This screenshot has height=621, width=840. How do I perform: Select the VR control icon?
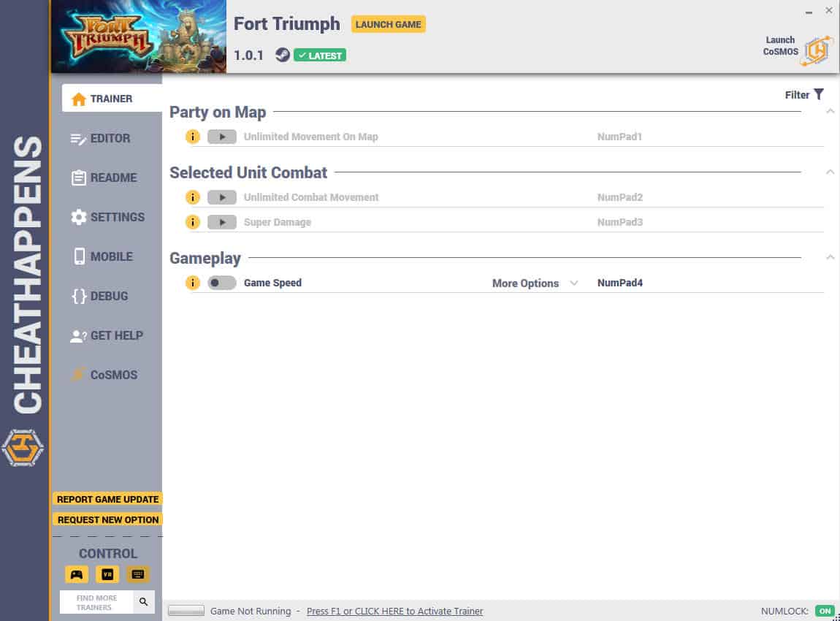tap(107, 574)
